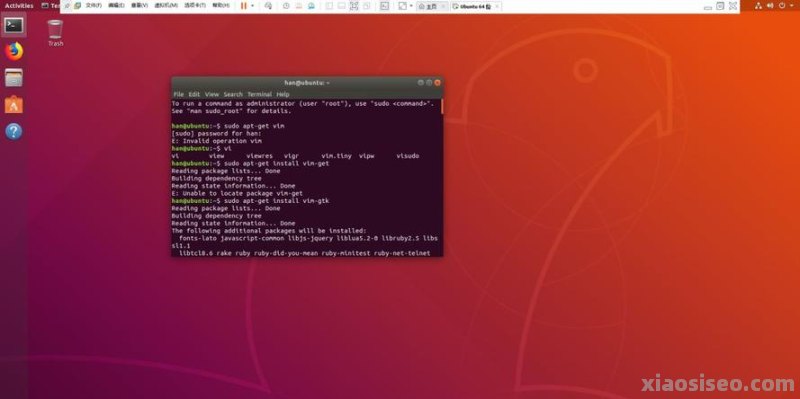The height and width of the screenshot is (399, 800).
Task: Open the terminal Edit menu
Action: click(194, 94)
